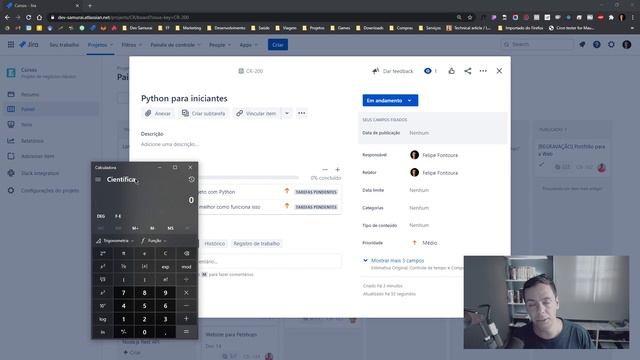Bookmark the page with the star icon
The width and height of the screenshot is (640, 360).
[470, 18]
